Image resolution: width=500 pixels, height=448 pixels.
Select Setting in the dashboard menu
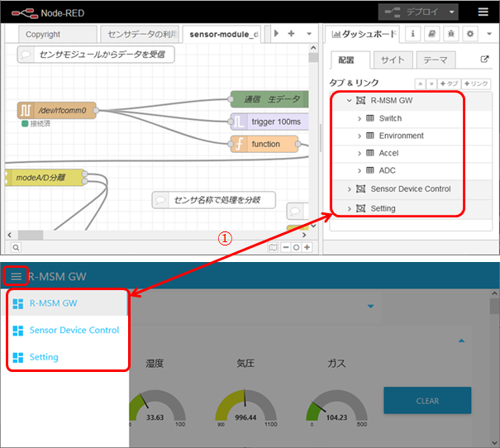coord(44,357)
